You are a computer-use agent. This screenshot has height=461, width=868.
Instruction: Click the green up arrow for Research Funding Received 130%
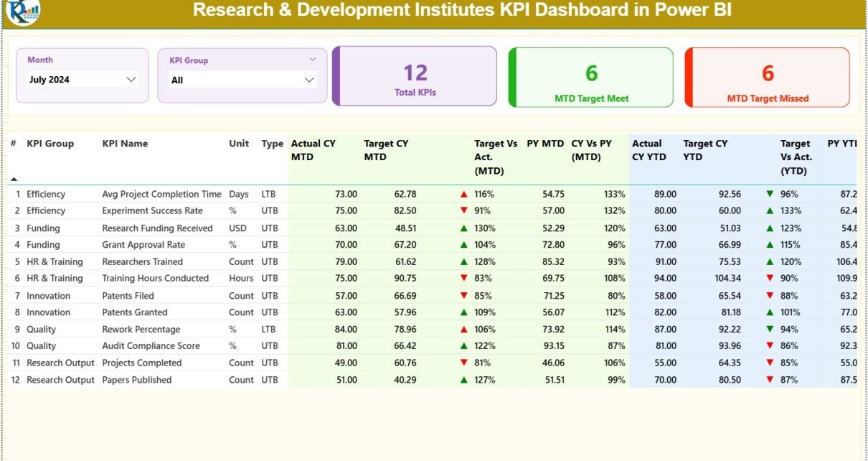click(464, 228)
